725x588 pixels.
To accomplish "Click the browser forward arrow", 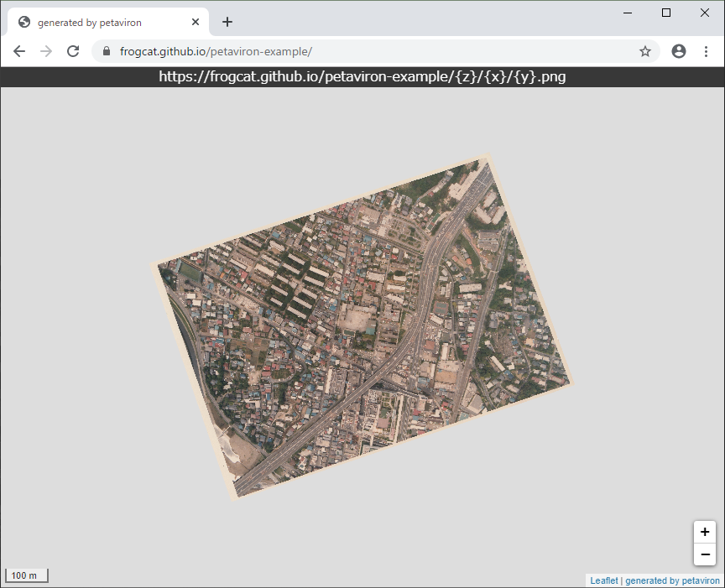I will 46,51.
